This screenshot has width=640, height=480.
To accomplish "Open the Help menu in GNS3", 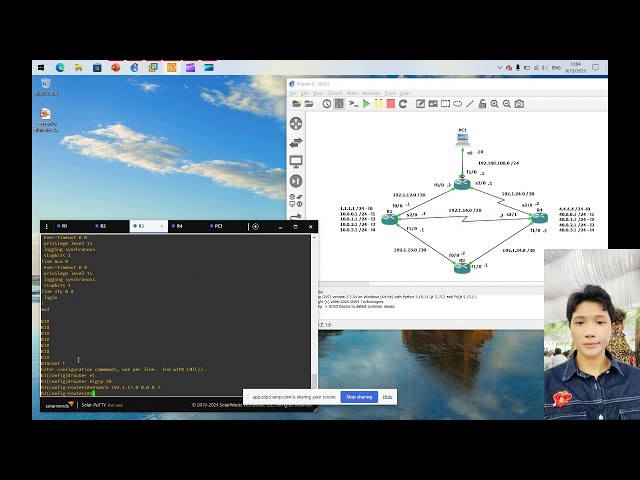I will pyautogui.click(x=404, y=93).
